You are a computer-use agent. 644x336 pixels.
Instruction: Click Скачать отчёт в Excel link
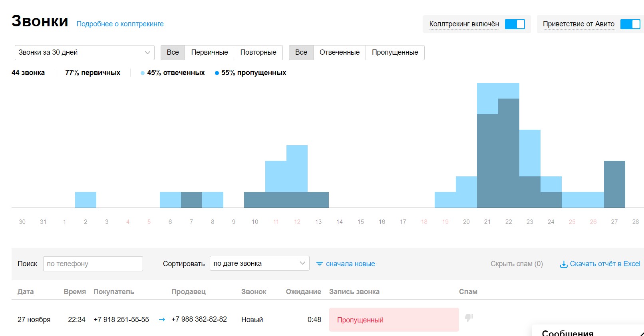[605, 264]
